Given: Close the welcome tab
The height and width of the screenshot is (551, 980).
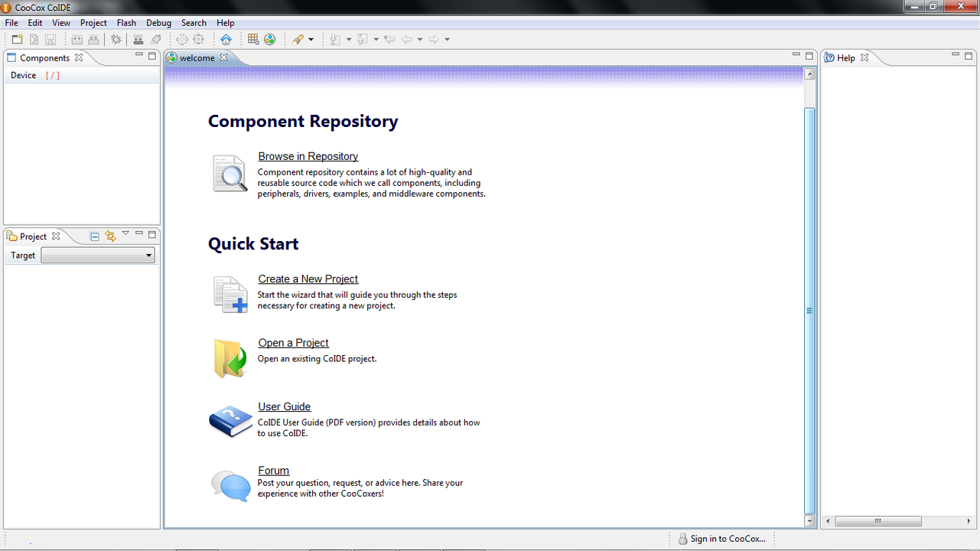Looking at the screenshot, I should tap(224, 57).
